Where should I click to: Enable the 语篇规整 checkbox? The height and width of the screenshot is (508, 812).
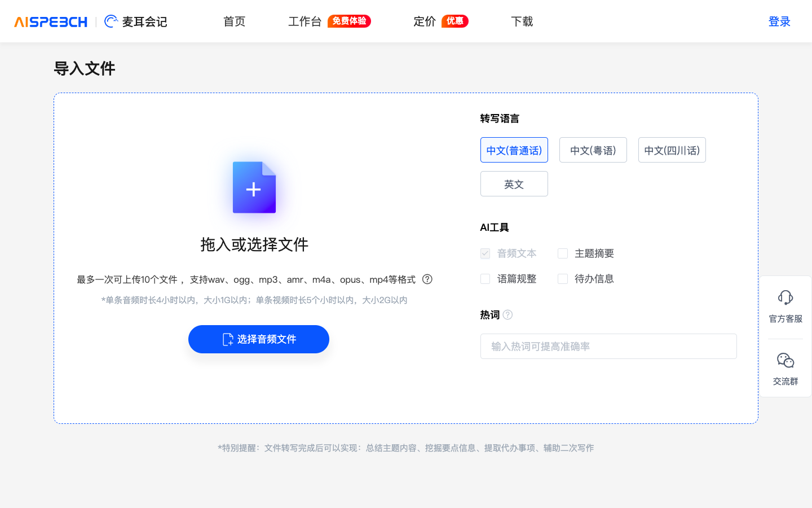coord(485,278)
